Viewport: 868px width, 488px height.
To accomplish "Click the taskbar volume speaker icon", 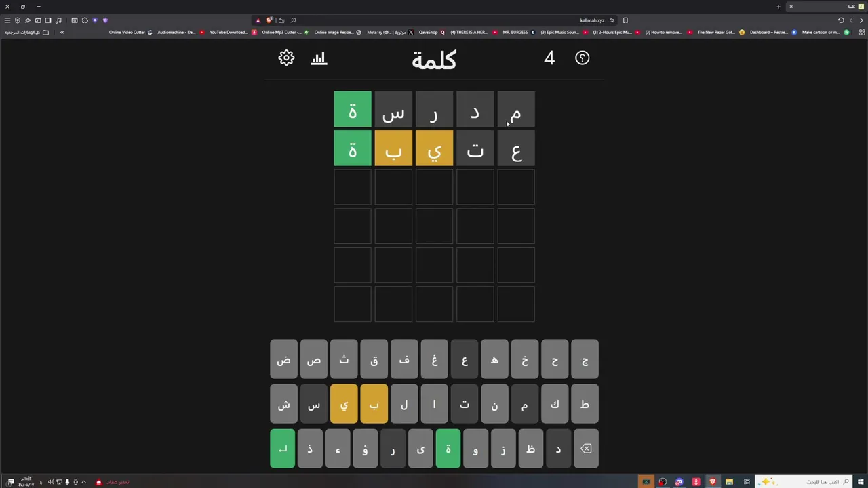I will [x=51, y=482].
